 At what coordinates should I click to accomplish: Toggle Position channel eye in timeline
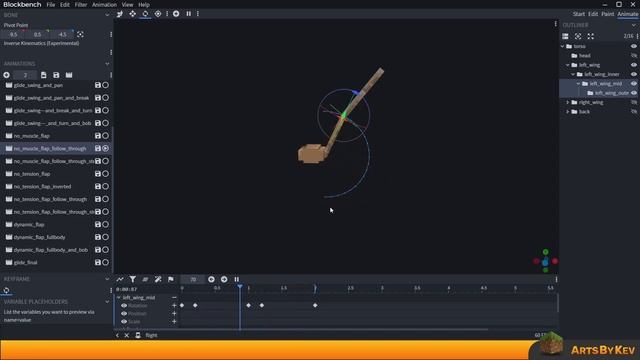(x=124, y=314)
